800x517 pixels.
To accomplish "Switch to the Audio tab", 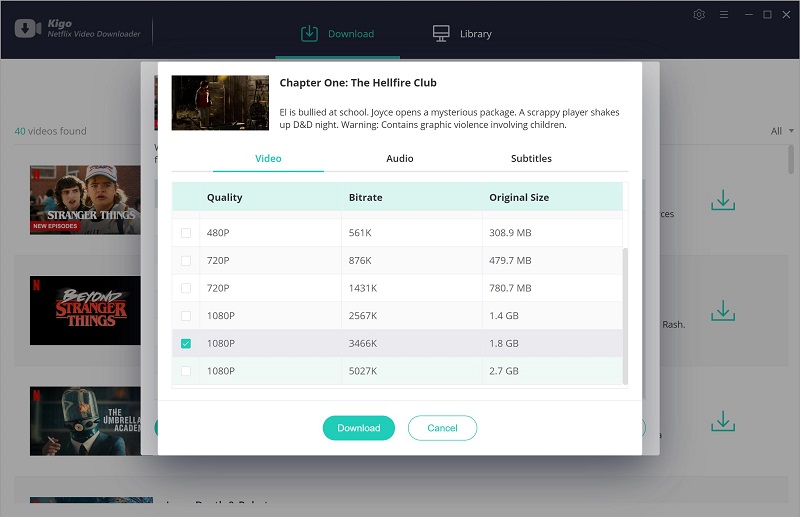I will 399,159.
